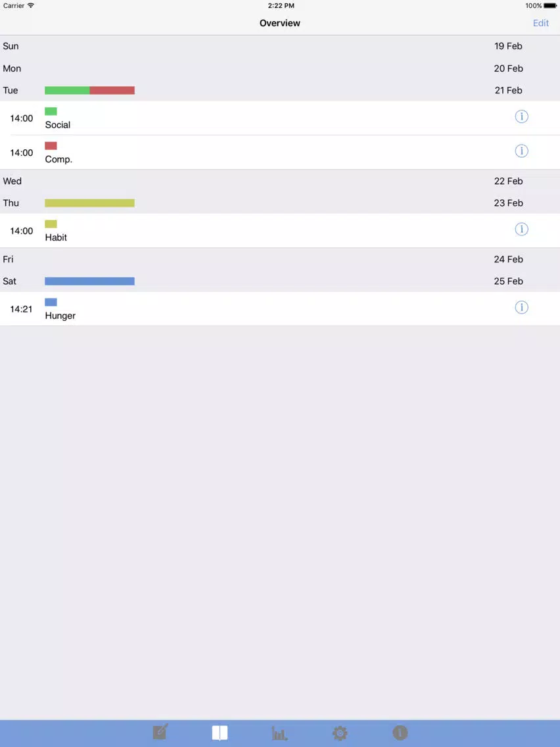Show info for the Social entry
Viewport: 560px width, 747px height.
pos(521,116)
